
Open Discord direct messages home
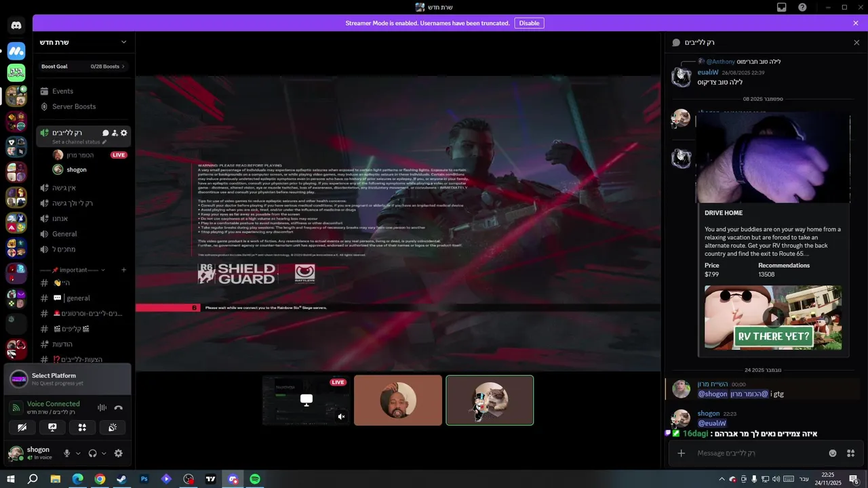click(x=16, y=26)
